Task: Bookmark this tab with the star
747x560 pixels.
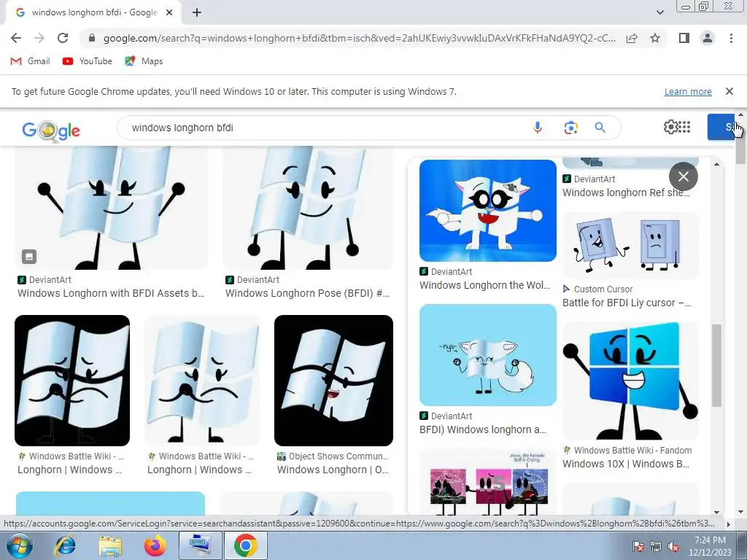Action: (655, 38)
